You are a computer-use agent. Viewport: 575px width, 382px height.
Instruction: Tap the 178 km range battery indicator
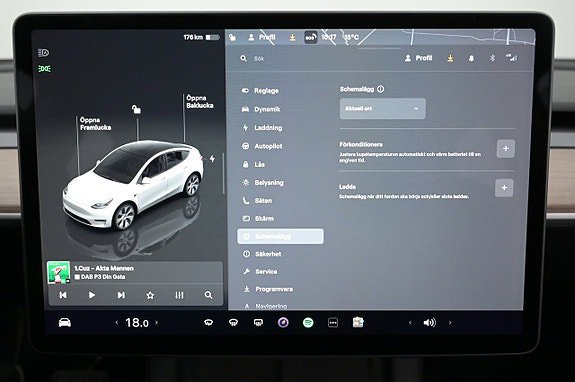pos(202,37)
